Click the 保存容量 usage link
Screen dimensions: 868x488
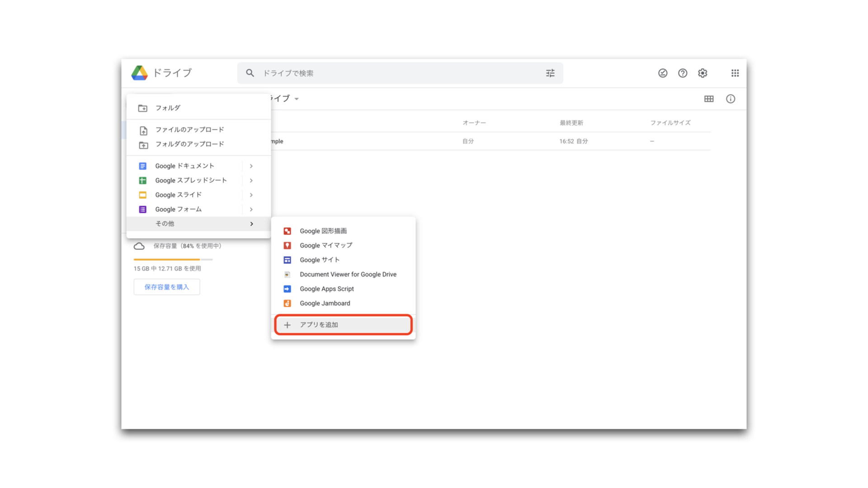[187, 246]
